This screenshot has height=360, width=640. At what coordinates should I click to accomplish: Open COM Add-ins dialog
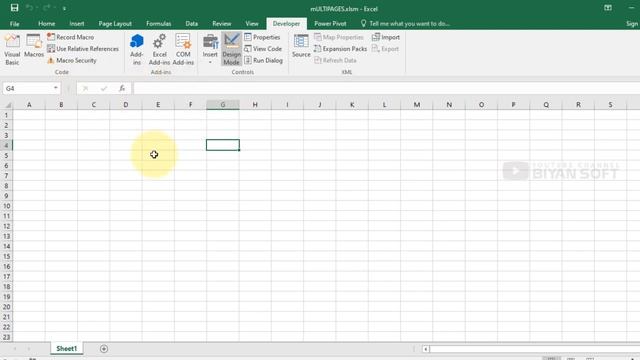click(x=183, y=50)
